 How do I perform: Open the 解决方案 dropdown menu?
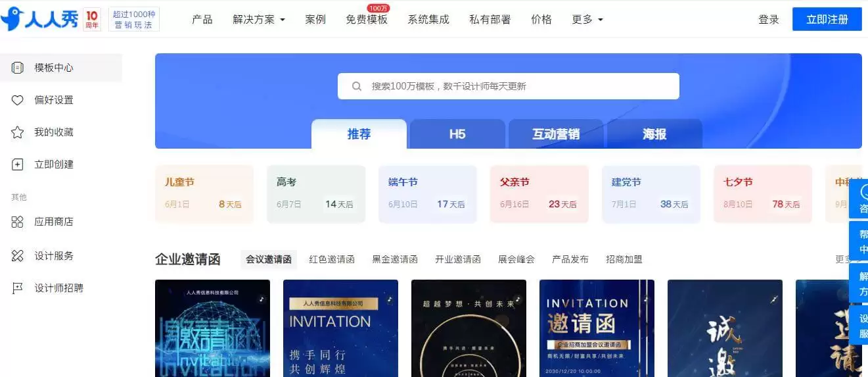(259, 20)
